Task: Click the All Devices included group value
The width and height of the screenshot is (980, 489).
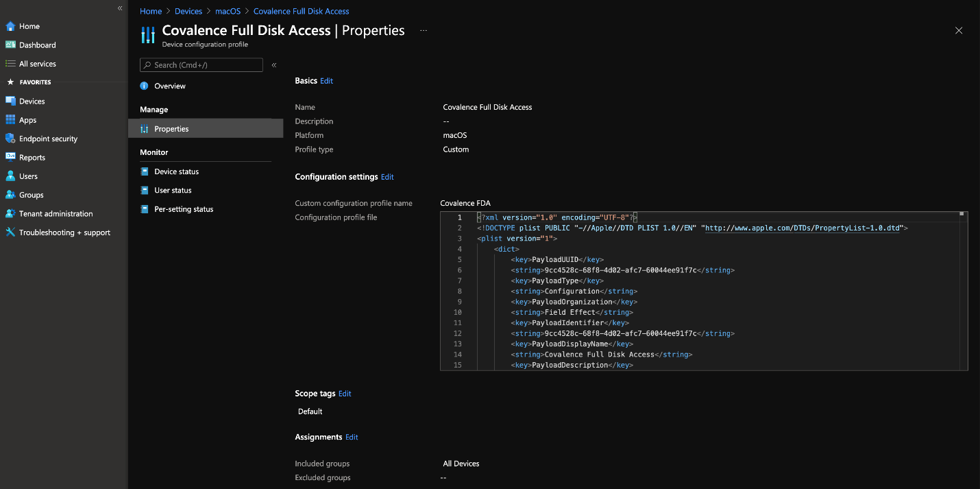Action: 461,464
